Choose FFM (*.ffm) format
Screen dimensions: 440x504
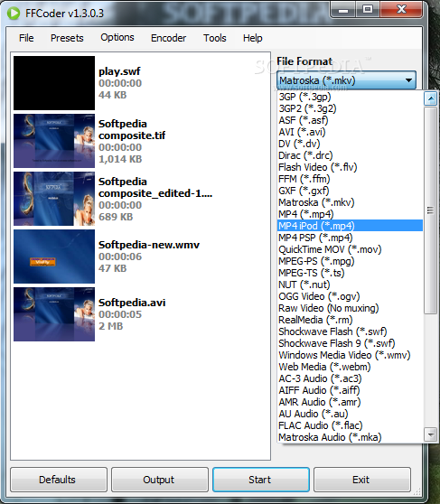click(x=350, y=179)
